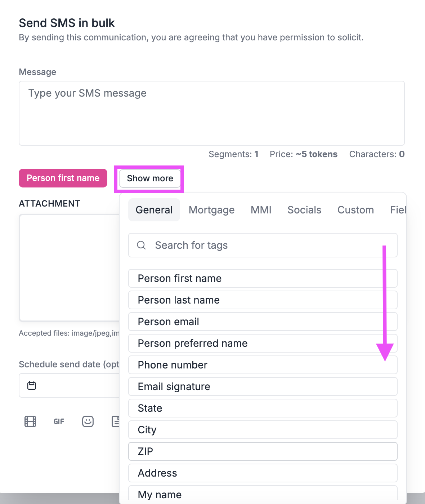Select the General tag tab

(x=154, y=210)
